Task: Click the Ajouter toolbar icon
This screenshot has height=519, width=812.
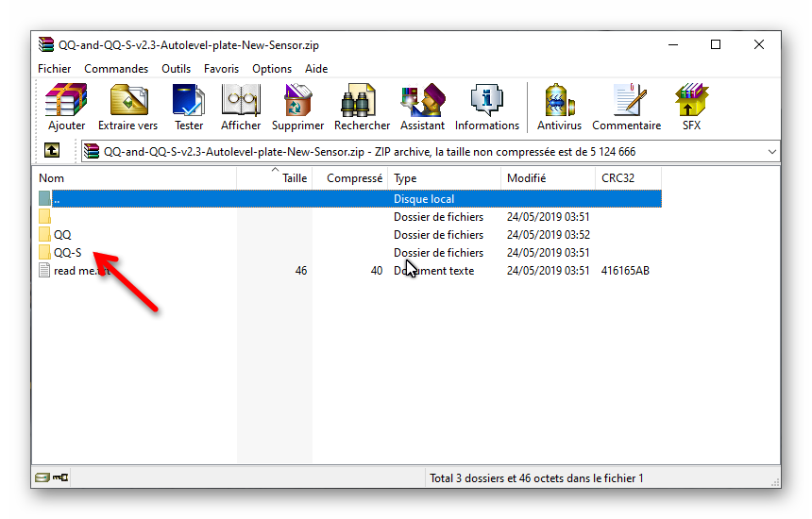Action: coord(66,107)
